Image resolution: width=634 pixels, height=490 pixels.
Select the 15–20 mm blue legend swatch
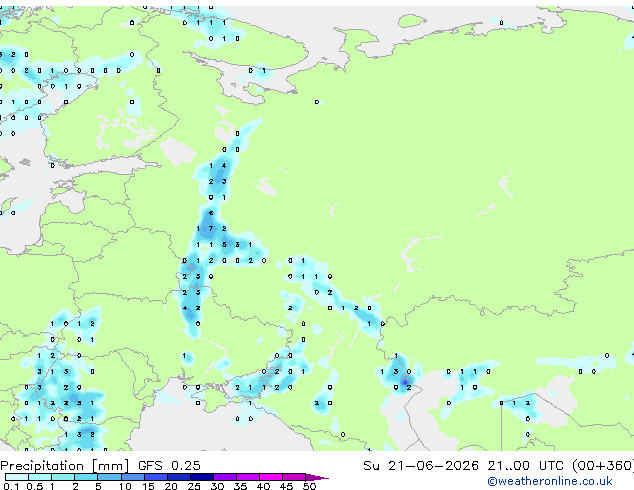tap(156, 477)
